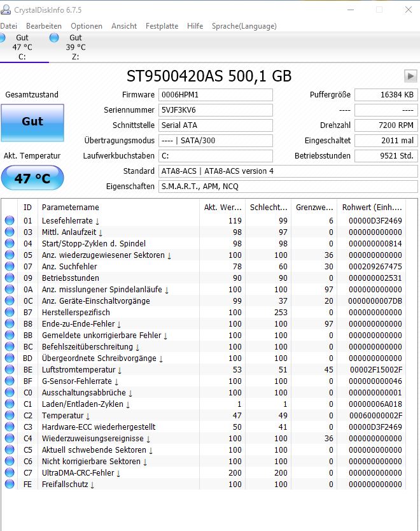420x531 pixels.
Task: Click status orb for ID 09 Betriebsstunden row
Action: (x=10, y=278)
